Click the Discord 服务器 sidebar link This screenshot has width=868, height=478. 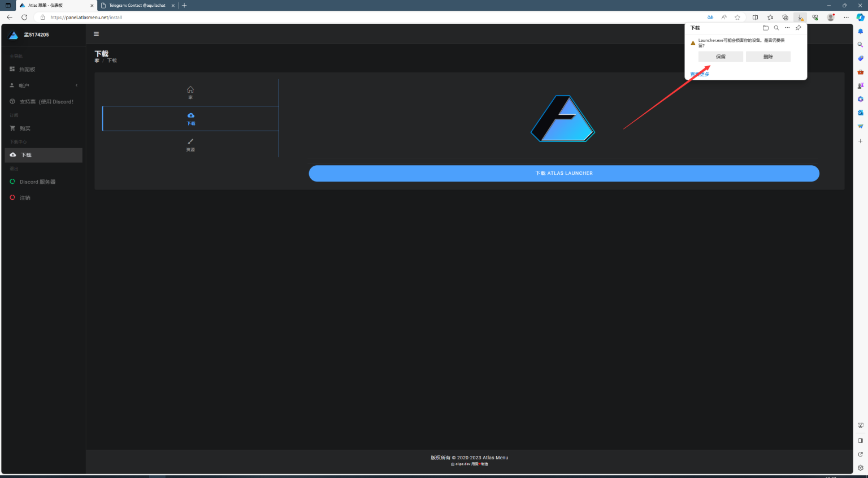37,182
